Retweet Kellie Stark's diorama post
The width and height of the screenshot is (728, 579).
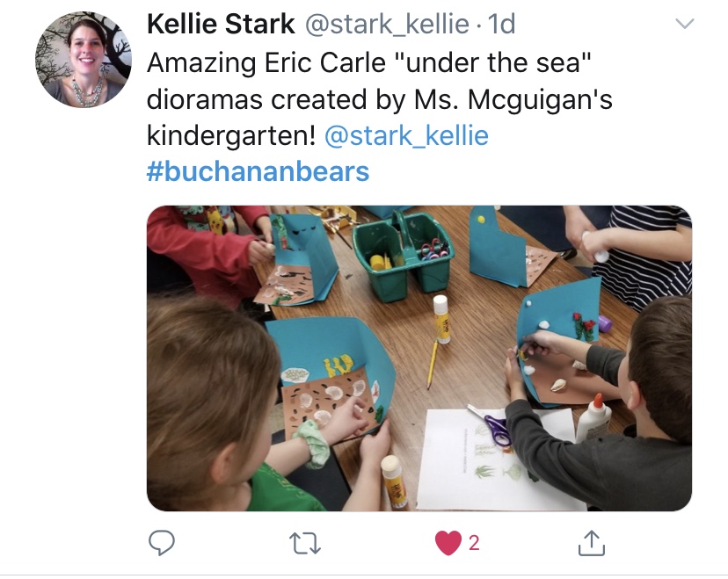click(305, 543)
